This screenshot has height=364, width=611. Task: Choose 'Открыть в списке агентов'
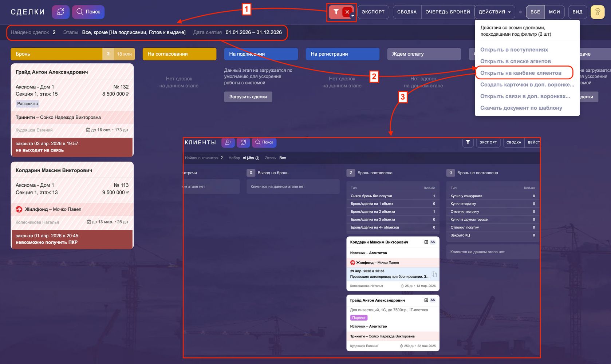click(x=515, y=62)
